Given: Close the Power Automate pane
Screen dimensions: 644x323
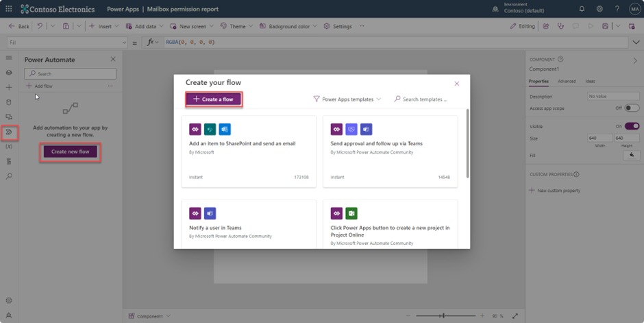Looking at the screenshot, I should coord(113,59).
